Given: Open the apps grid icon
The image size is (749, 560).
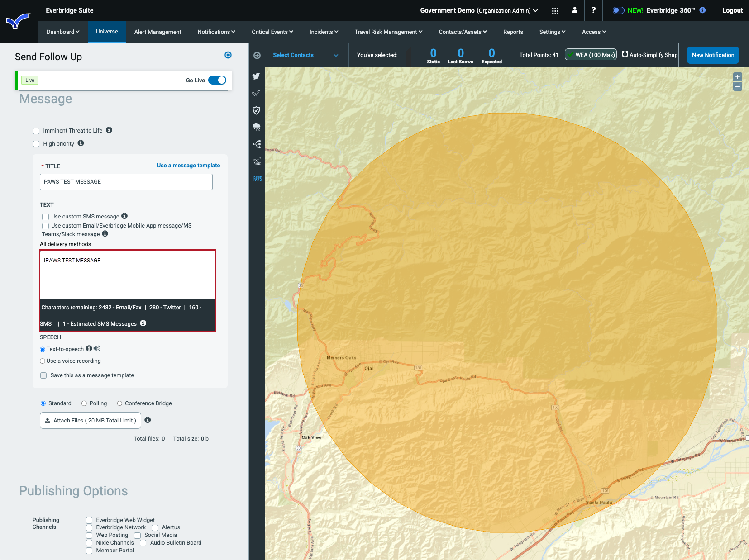Looking at the screenshot, I should 555,11.
